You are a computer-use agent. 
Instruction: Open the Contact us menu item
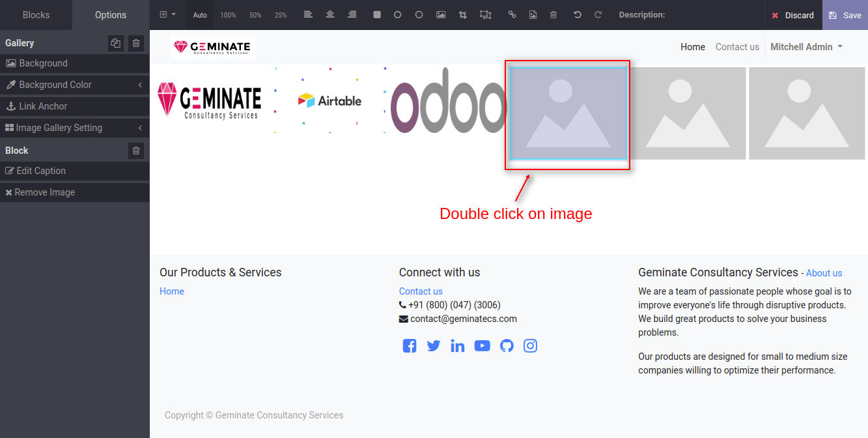coord(737,47)
